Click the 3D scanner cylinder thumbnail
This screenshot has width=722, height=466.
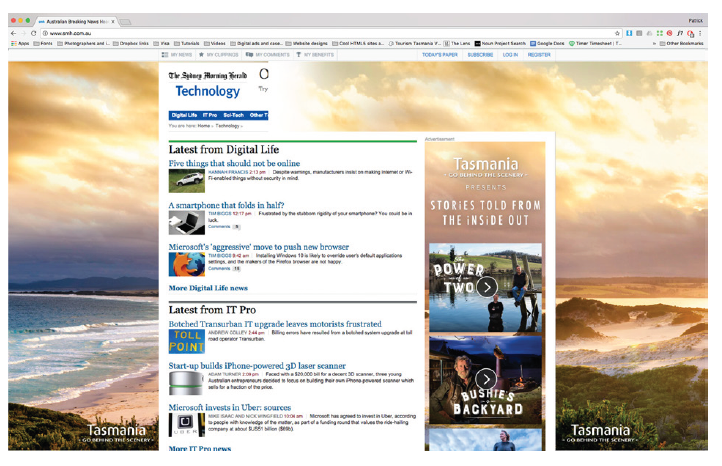[x=186, y=383]
